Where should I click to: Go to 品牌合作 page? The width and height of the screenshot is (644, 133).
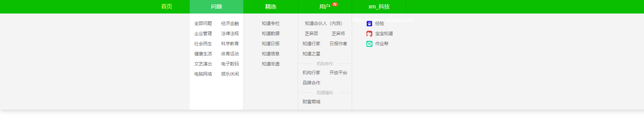tap(311, 83)
